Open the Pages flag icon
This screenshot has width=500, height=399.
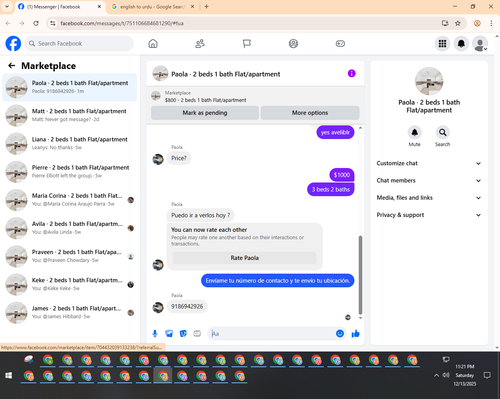(247, 43)
